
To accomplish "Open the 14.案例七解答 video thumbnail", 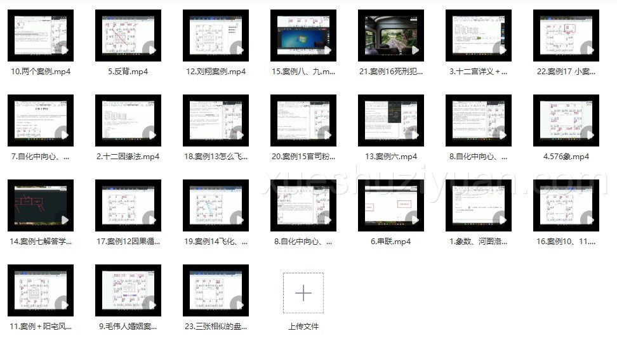I will 41,205.
